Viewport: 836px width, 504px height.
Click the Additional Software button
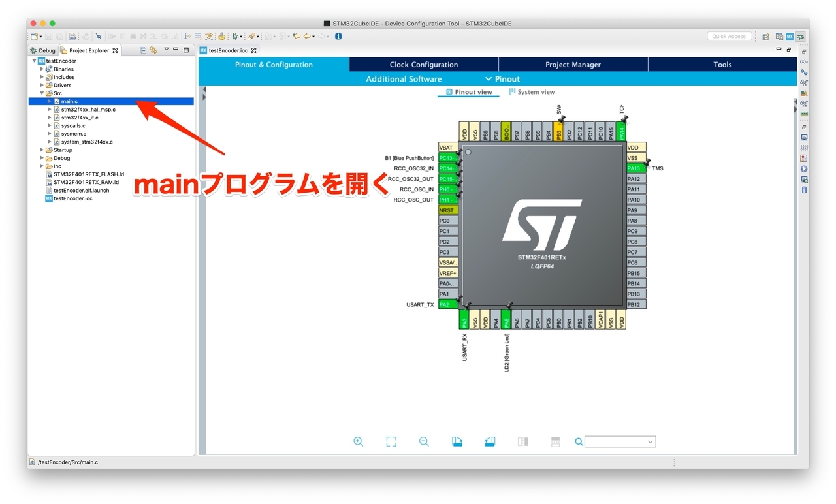[x=403, y=78]
